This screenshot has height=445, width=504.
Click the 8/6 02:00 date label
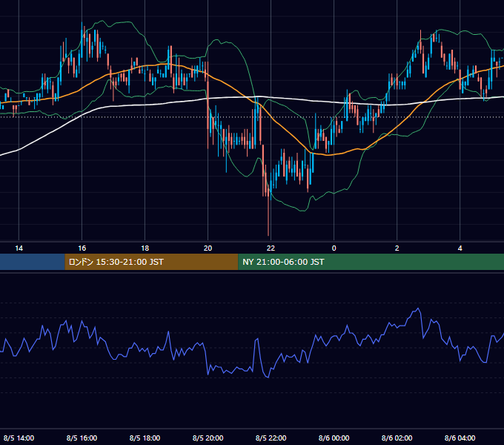397,438
